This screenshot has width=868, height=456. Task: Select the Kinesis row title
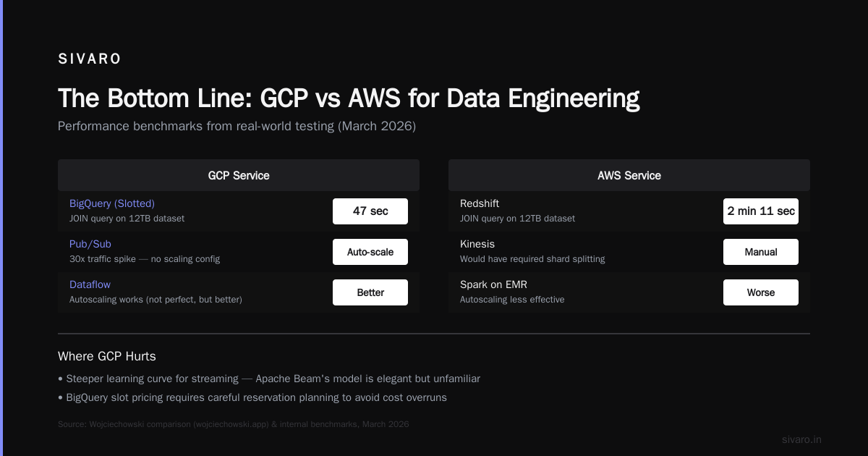coord(477,244)
